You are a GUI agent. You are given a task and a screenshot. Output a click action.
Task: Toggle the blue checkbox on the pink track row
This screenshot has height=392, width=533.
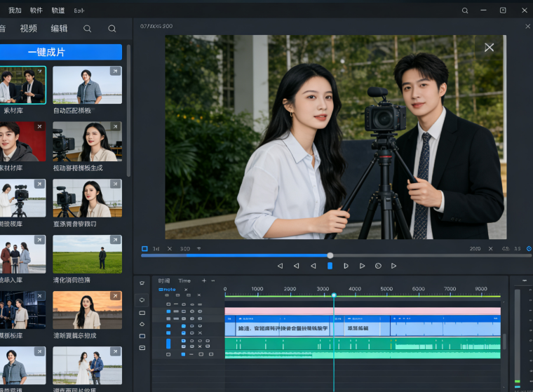click(168, 311)
